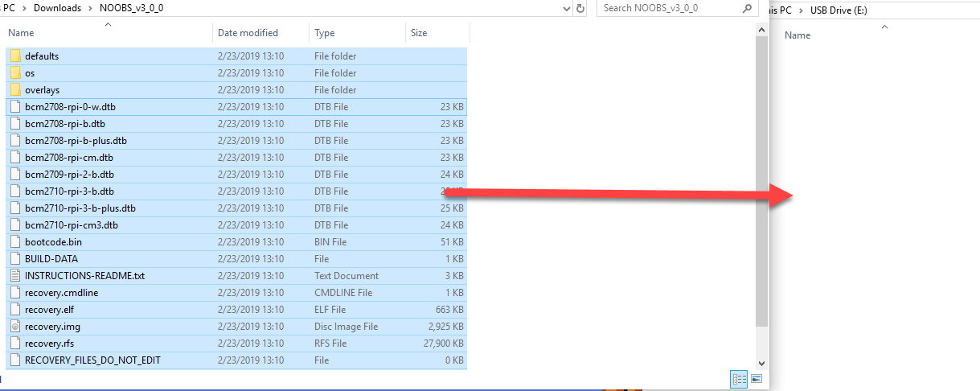The height and width of the screenshot is (391, 980).
Task: Switch to the large icons view layout
Action: [x=756, y=378]
